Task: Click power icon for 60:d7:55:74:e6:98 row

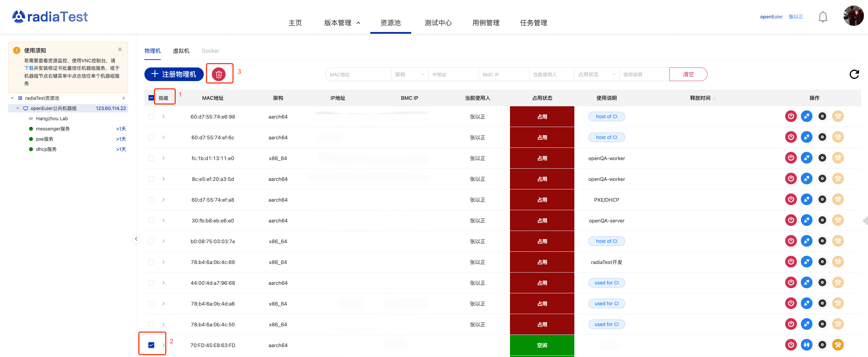Action: (x=791, y=117)
